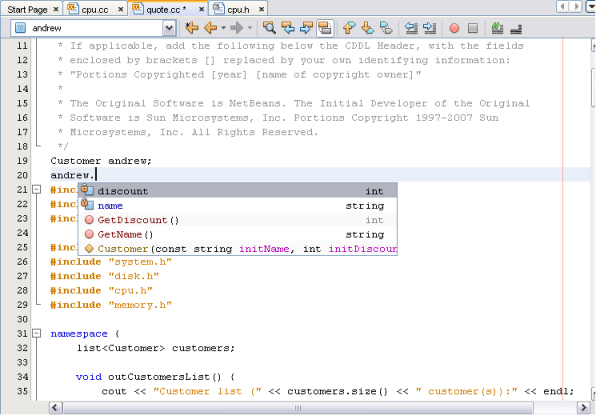Click the find previous occurrence icon
Image resolution: width=600 pixels, height=420 pixels.
[x=288, y=28]
